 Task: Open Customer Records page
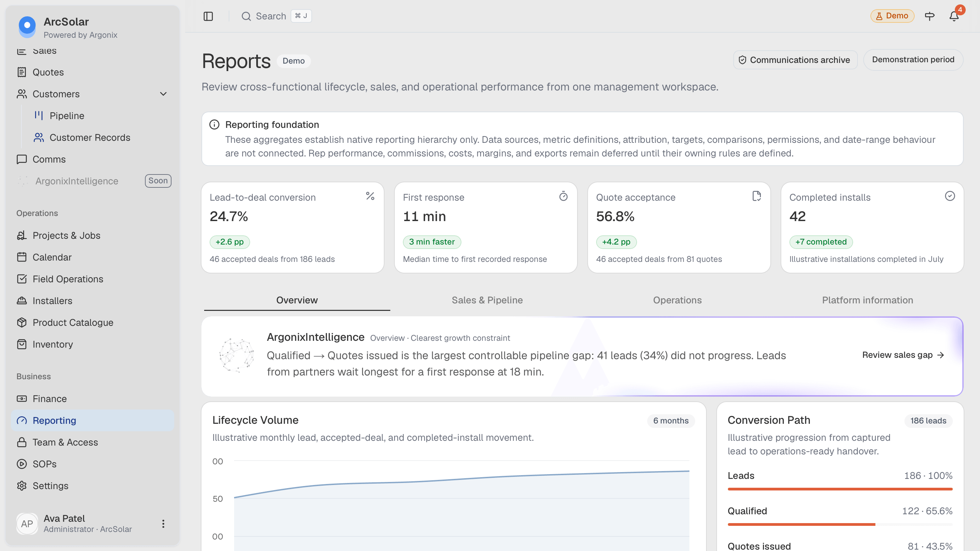[x=101, y=137]
